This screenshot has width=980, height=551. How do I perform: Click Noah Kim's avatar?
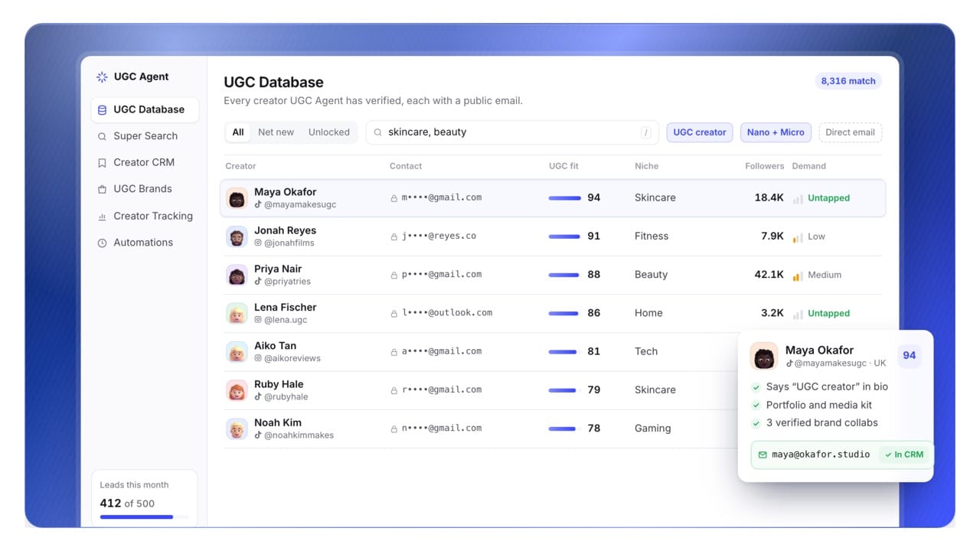point(237,429)
